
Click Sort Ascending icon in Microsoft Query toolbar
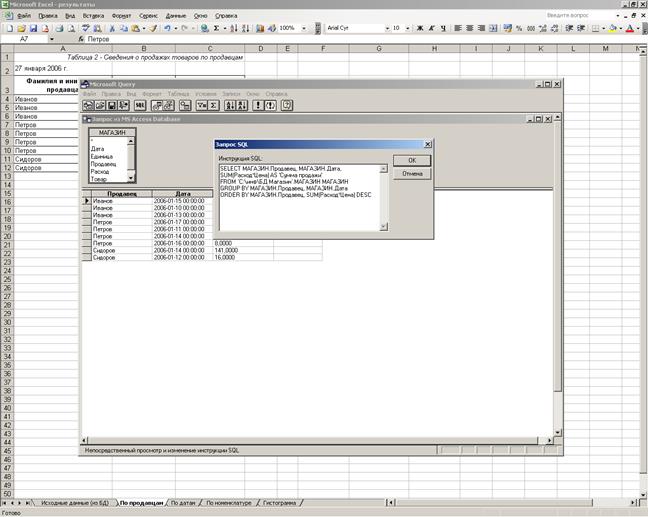(230, 105)
